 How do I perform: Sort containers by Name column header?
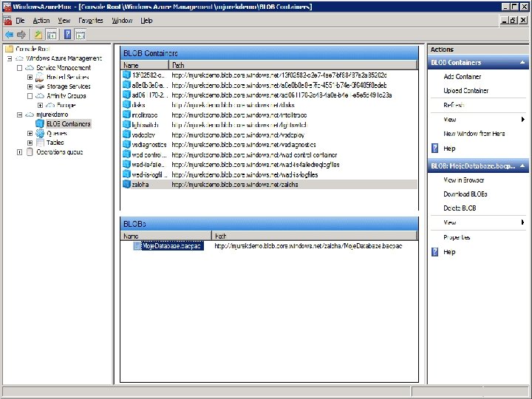[145, 65]
